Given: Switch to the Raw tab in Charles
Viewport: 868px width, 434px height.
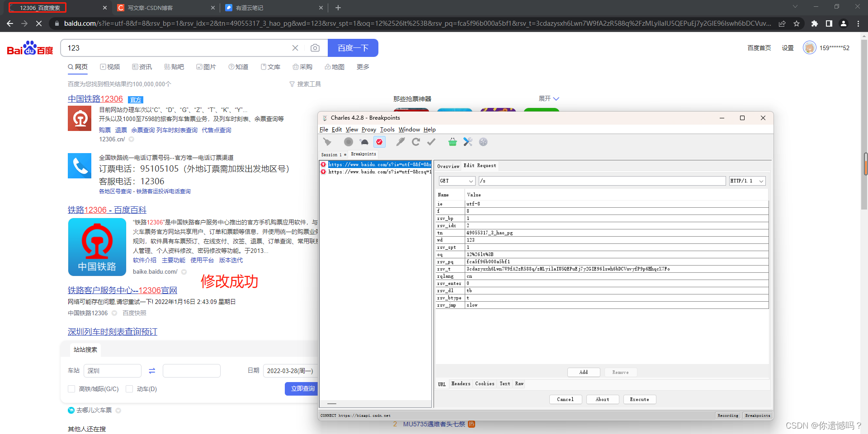Looking at the screenshot, I should pos(519,384).
